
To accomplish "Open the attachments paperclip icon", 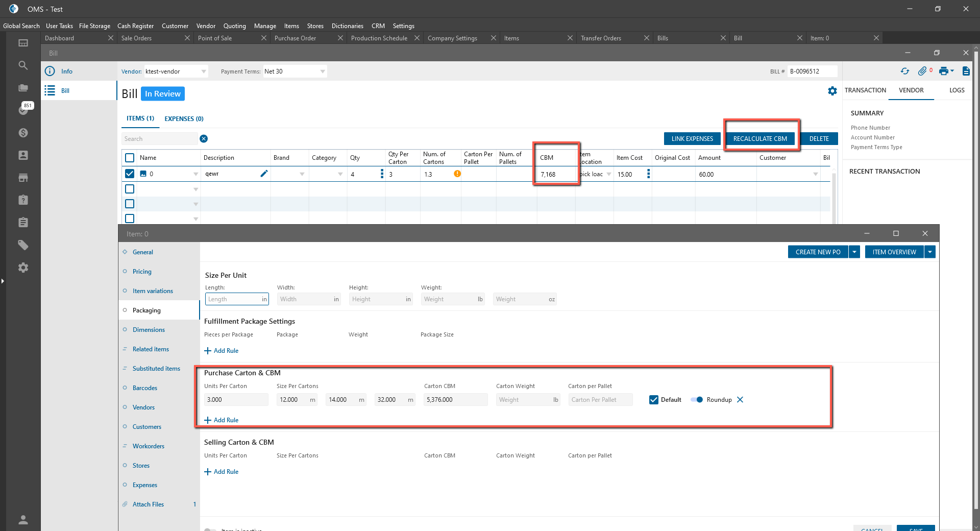I will coord(922,71).
